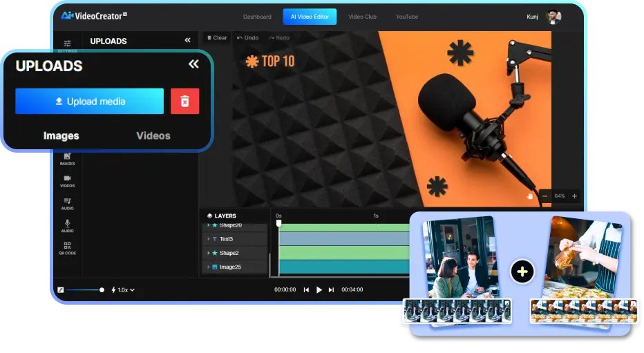Collapse the enlarged UPLOADS card with double chevron
This screenshot has width=644, height=353.
(193, 64)
